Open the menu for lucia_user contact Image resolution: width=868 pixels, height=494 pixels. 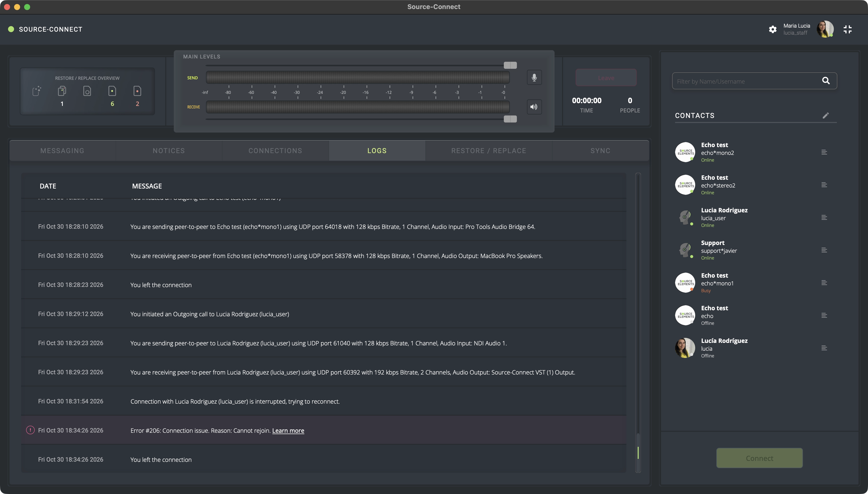point(824,217)
